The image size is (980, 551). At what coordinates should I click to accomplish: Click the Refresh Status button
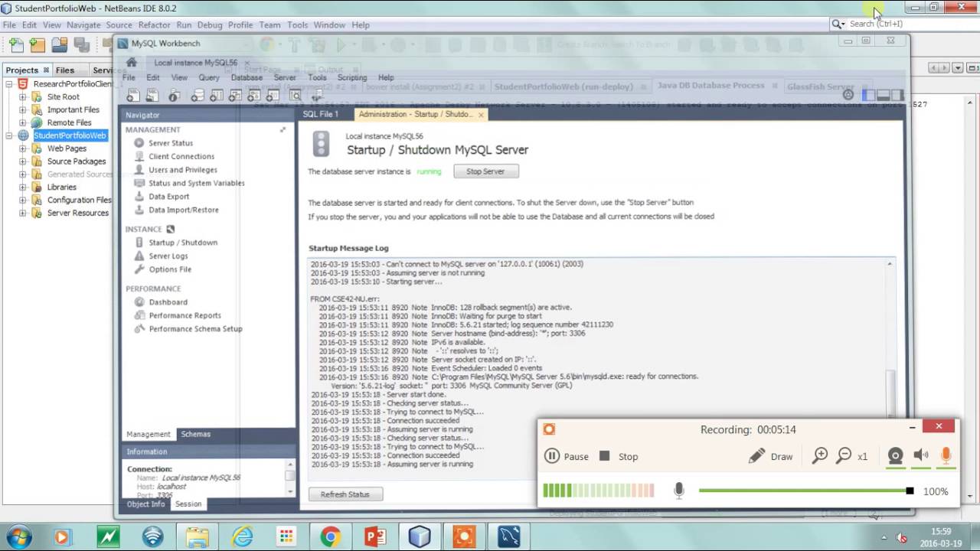345,494
